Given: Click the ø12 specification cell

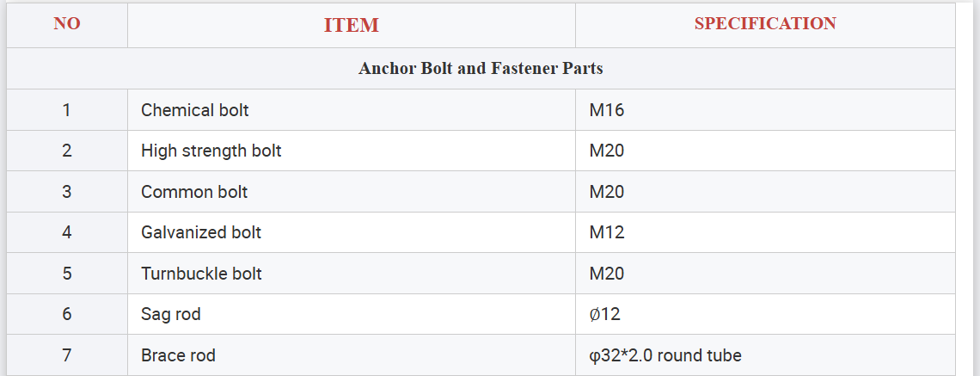Looking at the screenshot, I should (604, 314).
